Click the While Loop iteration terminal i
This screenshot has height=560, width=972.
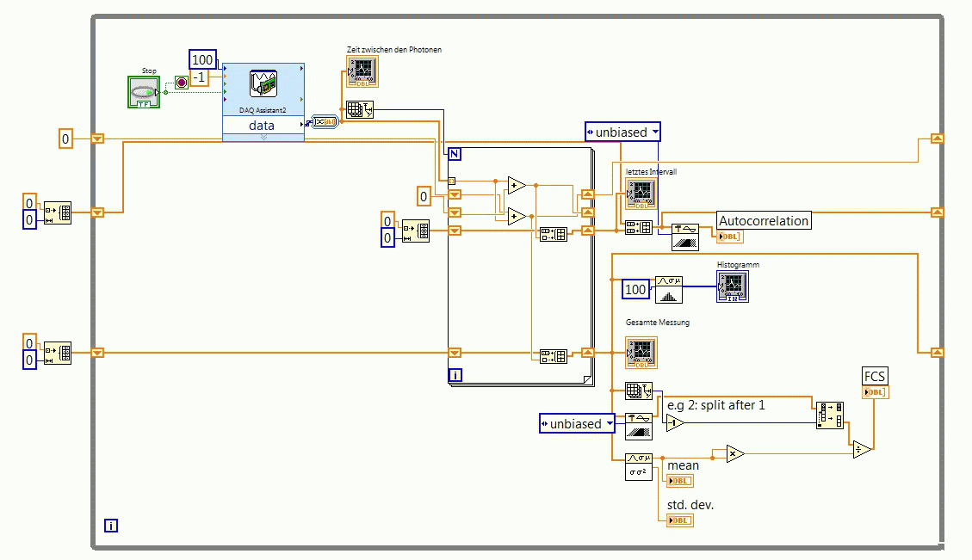[x=111, y=526]
